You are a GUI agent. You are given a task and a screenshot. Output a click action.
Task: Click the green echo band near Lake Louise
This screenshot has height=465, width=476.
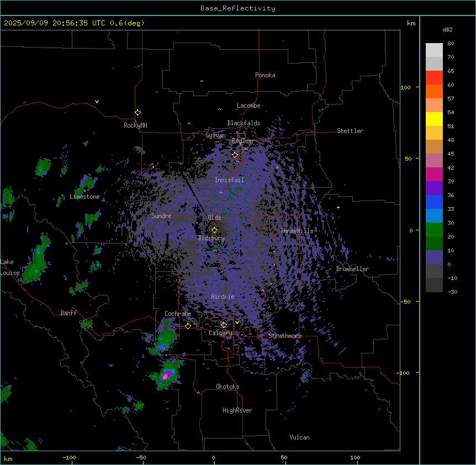[36, 261]
